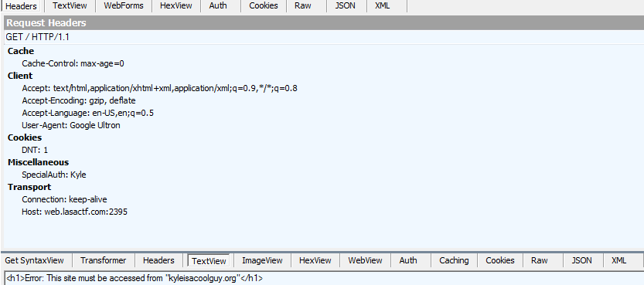Select the SpecialAuth: Kyle header
644x285 pixels.
coord(54,175)
